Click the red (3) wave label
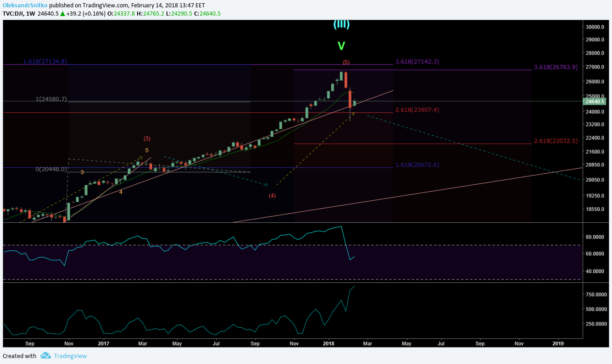 [147, 138]
